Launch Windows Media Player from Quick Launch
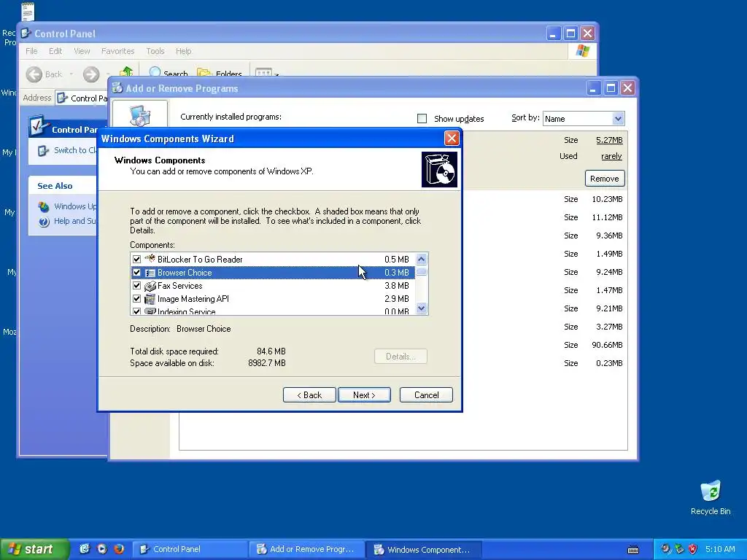 pos(101,549)
